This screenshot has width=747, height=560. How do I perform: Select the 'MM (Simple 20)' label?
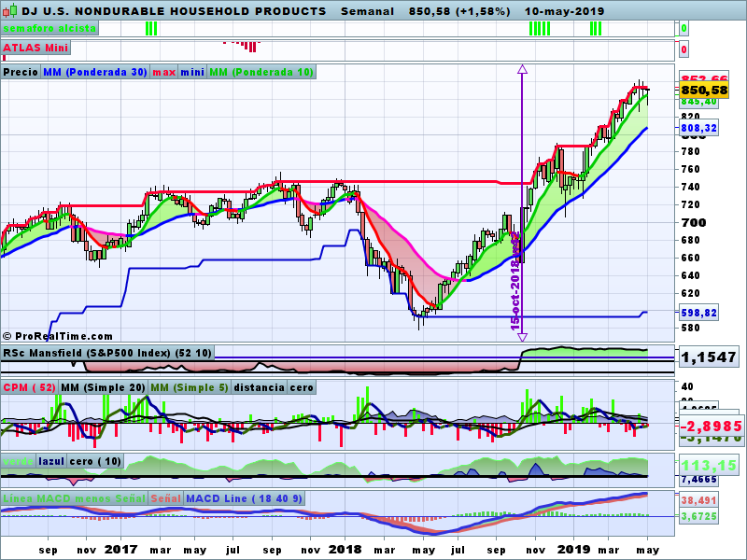tap(103, 387)
